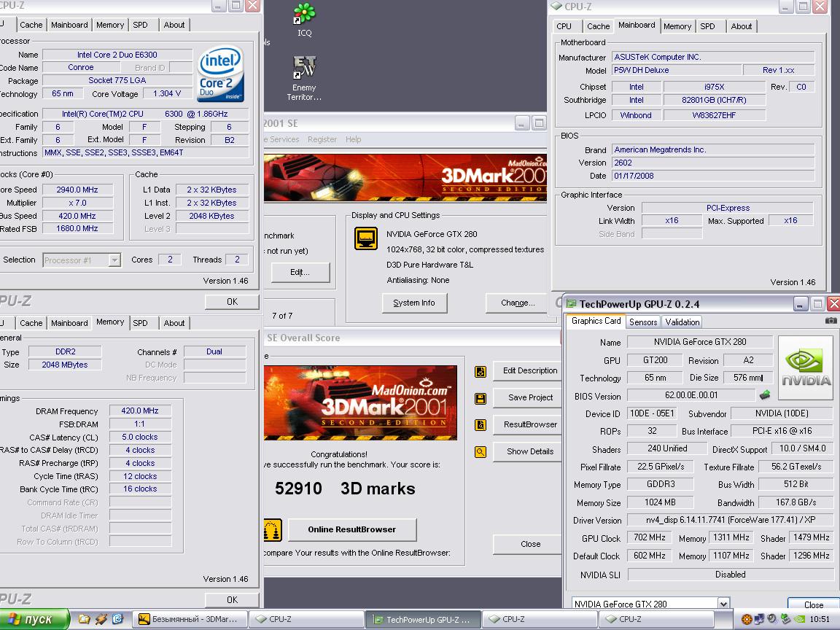Click the display monitor icon in 3DMark
This screenshot has height=630, width=840.
[366, 238]
